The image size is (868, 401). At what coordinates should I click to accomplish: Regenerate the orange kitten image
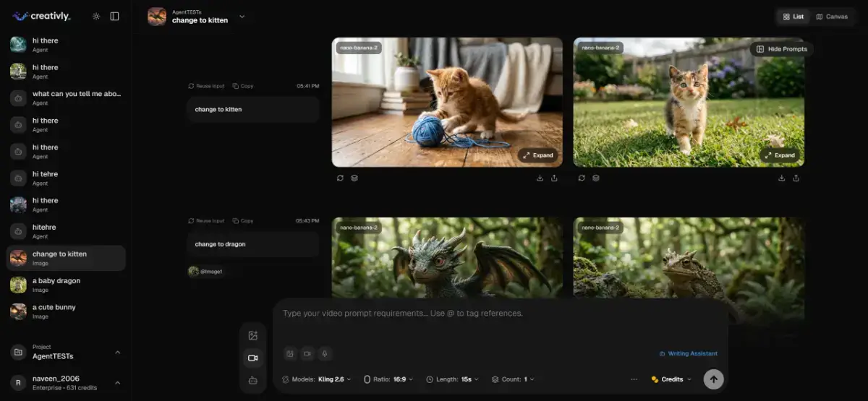pos(340,178)
